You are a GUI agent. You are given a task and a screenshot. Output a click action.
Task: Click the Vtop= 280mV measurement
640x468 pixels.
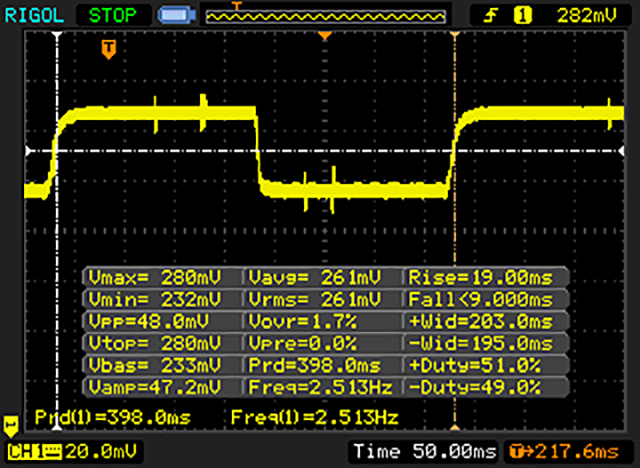click(x=155, y=343)
